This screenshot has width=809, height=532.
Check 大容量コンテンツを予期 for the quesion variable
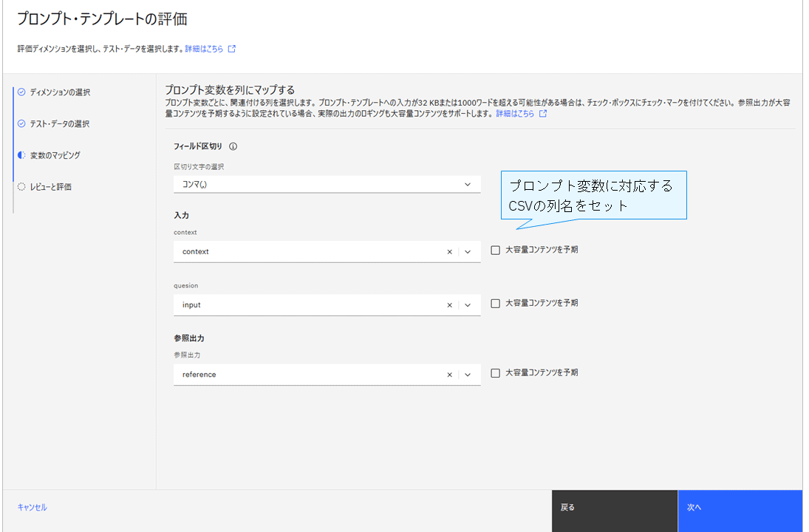point(496,303)
